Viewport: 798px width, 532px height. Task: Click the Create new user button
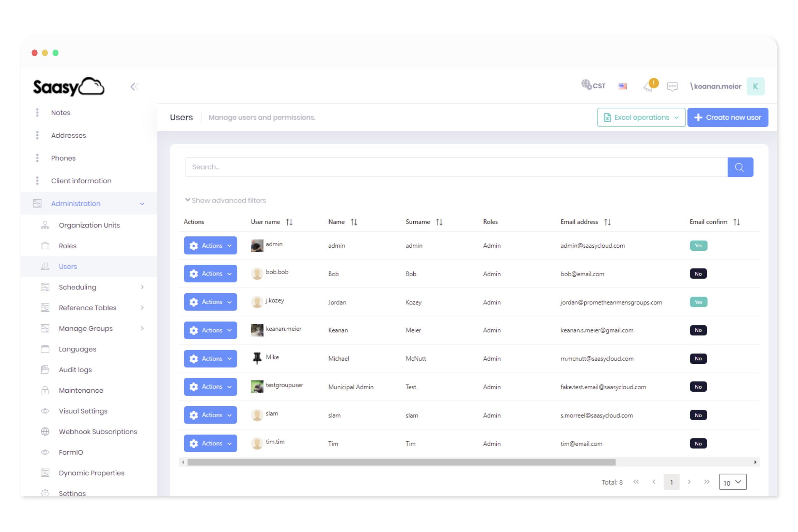point(728,117)
